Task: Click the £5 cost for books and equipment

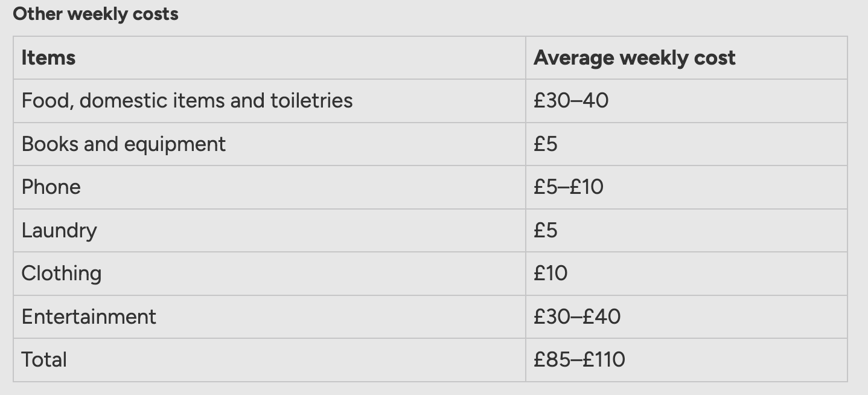Action: coord(546,144)
